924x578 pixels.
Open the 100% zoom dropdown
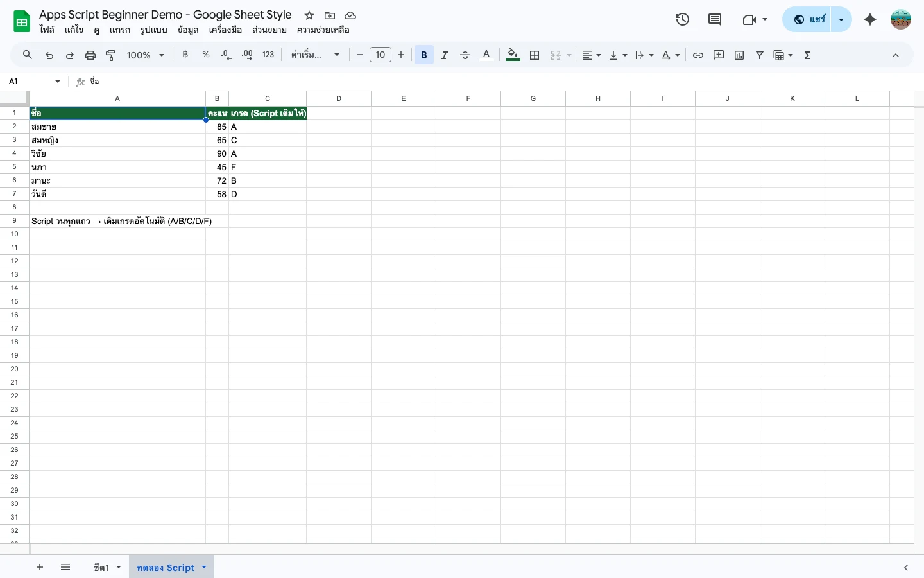[146, 55]
